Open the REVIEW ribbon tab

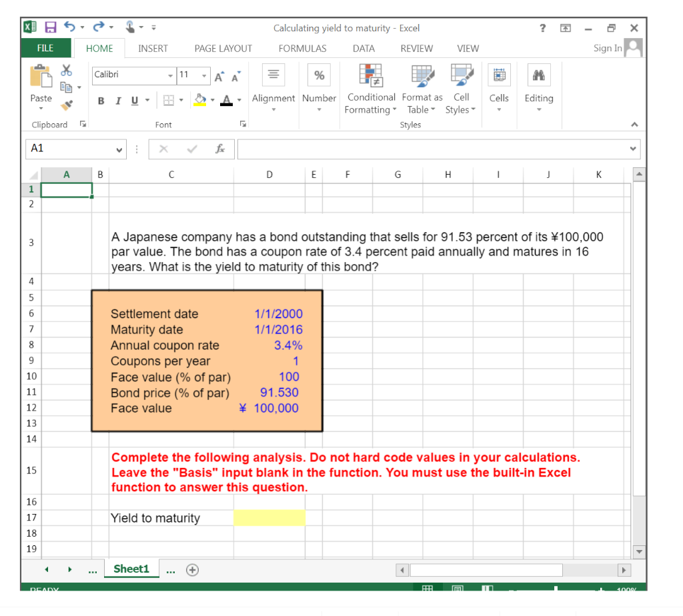(417, 48)
